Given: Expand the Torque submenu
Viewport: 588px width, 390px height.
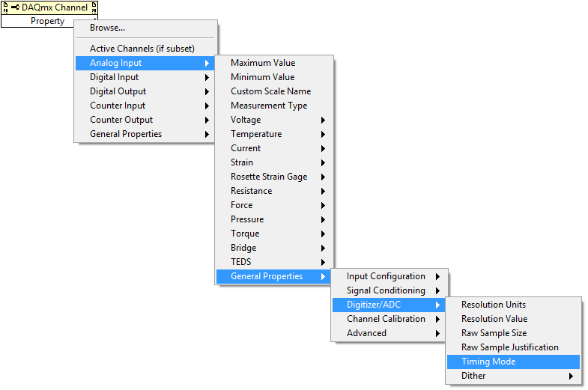Looking at the screenshot, I should click(x=274, y=234).
